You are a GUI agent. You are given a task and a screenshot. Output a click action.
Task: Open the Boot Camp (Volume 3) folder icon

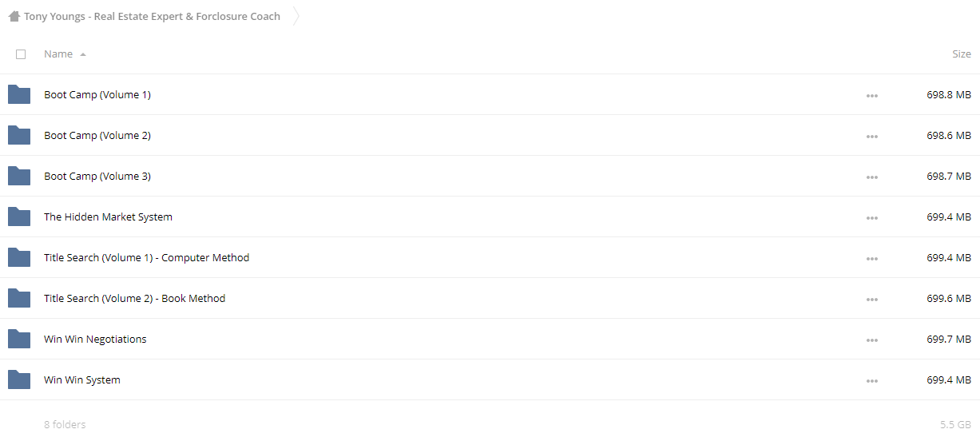pyautogui.click(x=19, y=177)
